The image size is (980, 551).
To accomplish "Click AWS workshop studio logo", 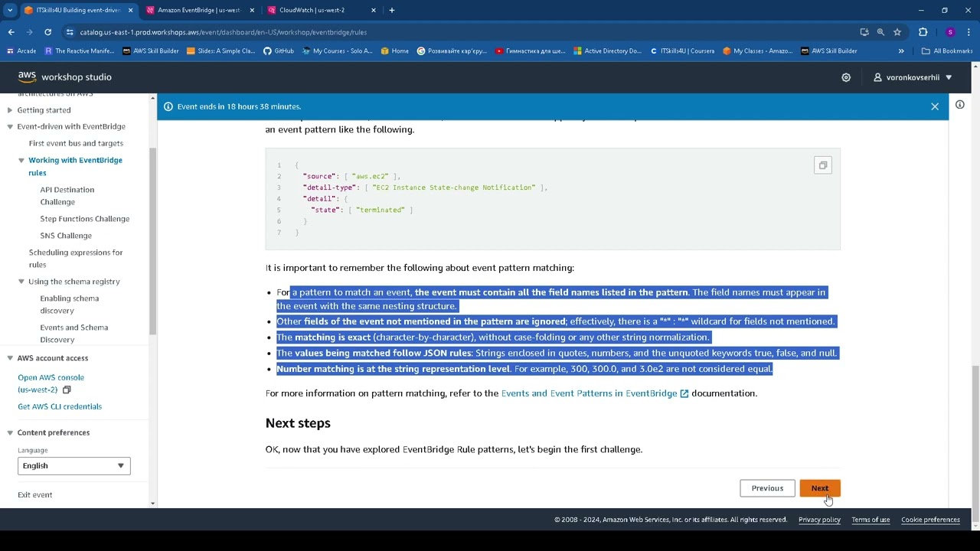I will click(65, 77).
